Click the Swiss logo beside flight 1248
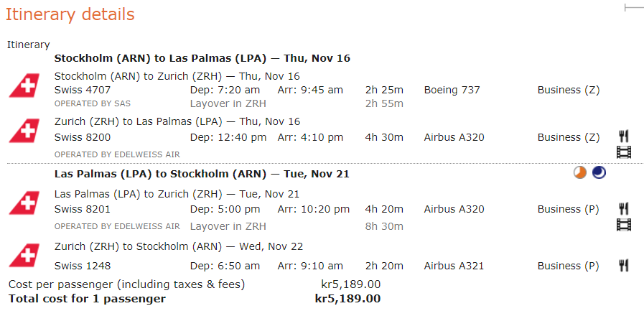This screenshot has width=644, height=311. (24, 256)
